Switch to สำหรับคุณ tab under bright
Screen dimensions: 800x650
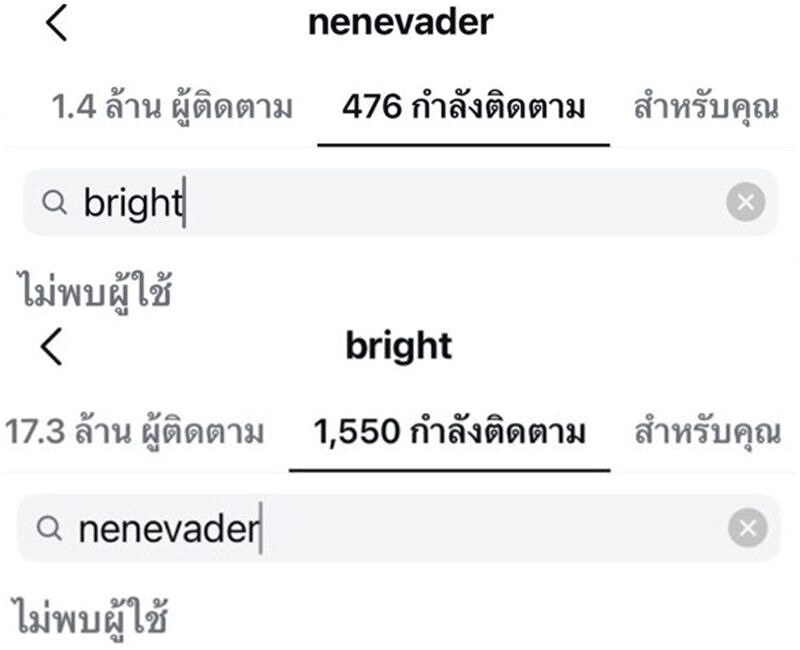(x=706, y=433)
